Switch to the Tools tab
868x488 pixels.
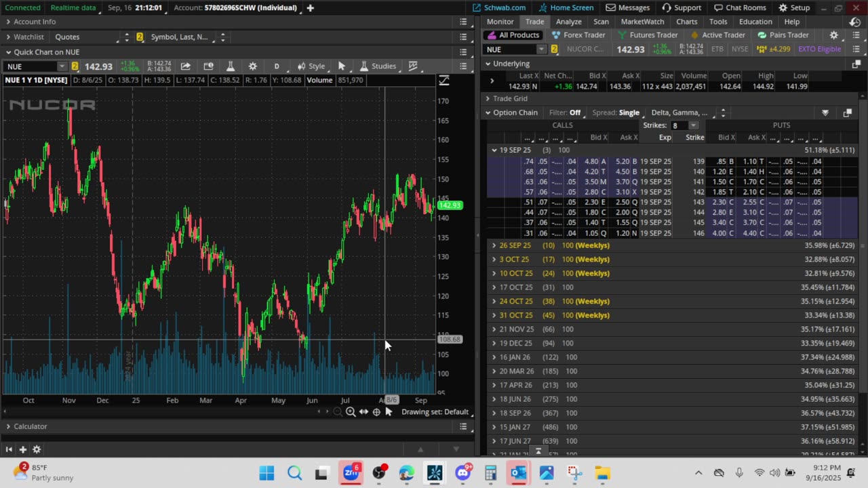[718, 22]
